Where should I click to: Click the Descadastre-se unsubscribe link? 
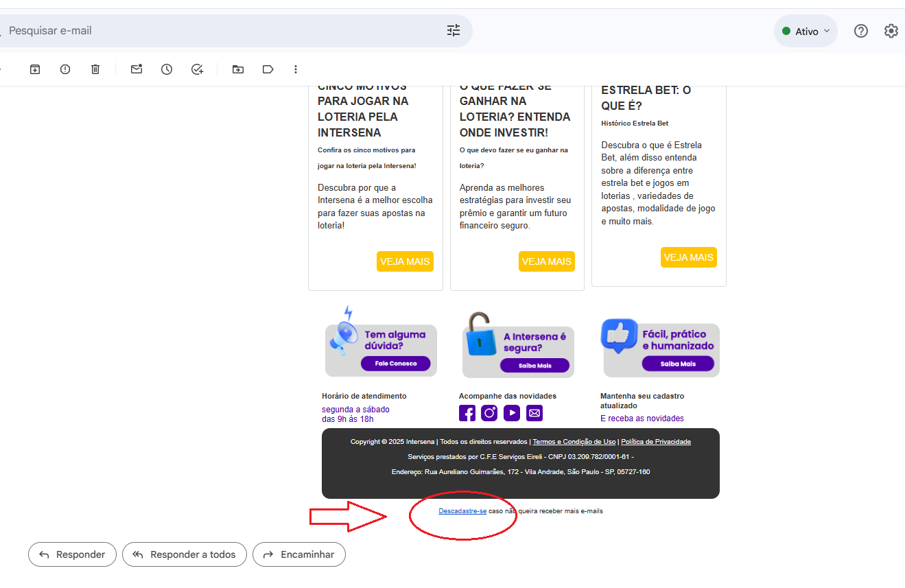point(462,511)
